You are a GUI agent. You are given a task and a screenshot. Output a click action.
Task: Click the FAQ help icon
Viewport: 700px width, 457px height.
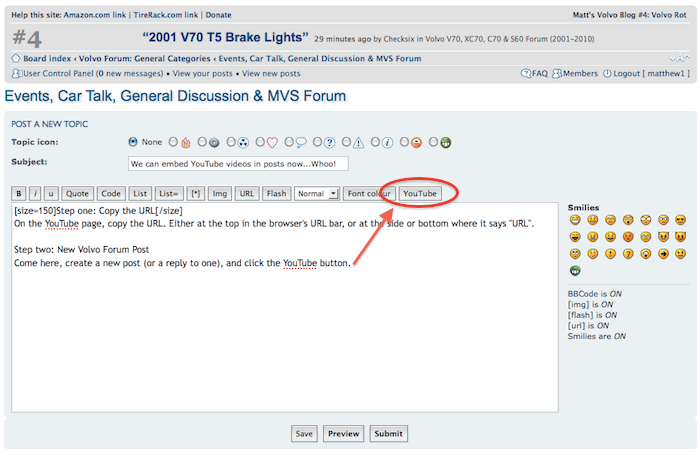[x=526, y=74]
